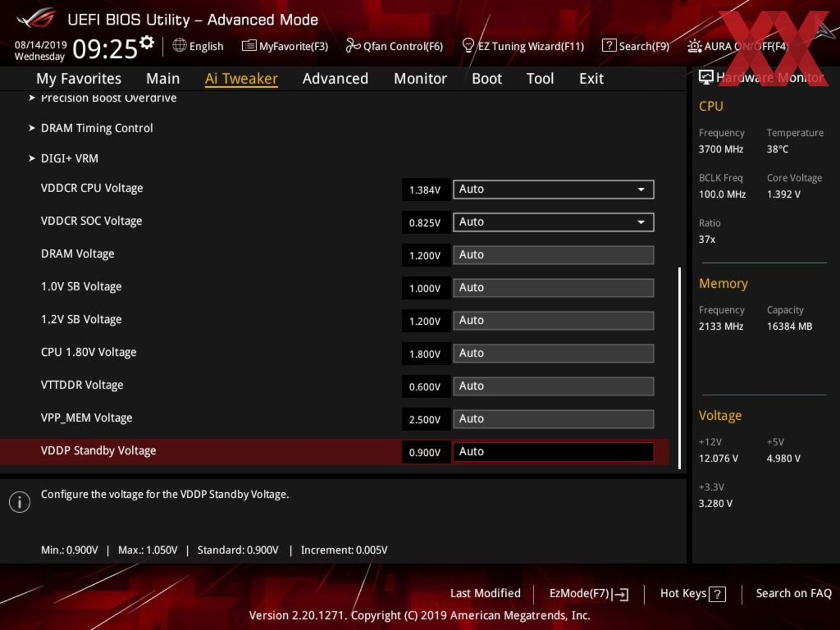Click the EZ Tuning Wizard bulb icon
Screen dimensions: 840x630
click(468, 45)
